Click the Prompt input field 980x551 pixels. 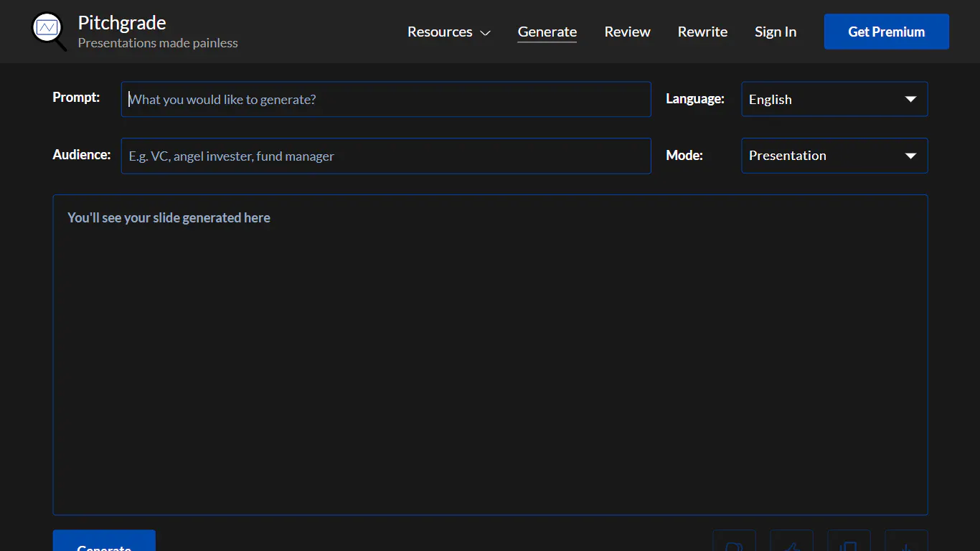pyautogui.click(x=386, y=99)
